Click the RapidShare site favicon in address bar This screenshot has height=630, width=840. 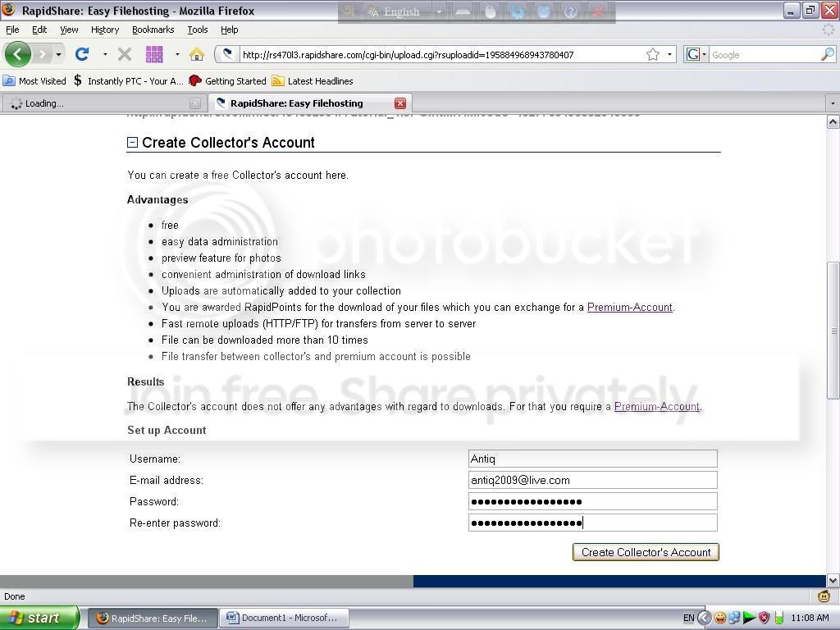click(x=228, y=54)
